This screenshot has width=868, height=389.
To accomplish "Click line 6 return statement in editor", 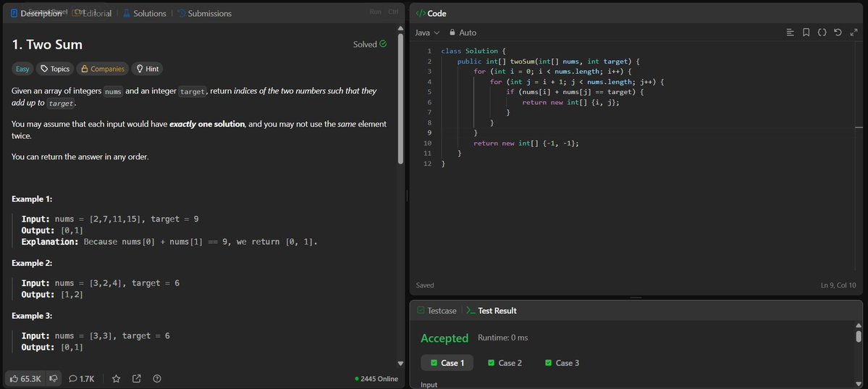I will pyautogui.click(x=570, y=103).
